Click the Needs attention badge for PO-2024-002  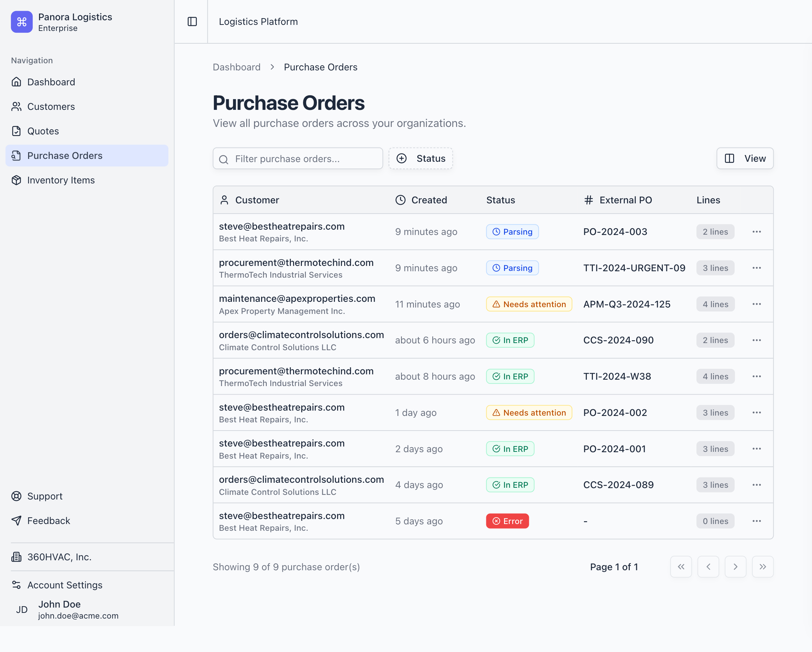529,413
